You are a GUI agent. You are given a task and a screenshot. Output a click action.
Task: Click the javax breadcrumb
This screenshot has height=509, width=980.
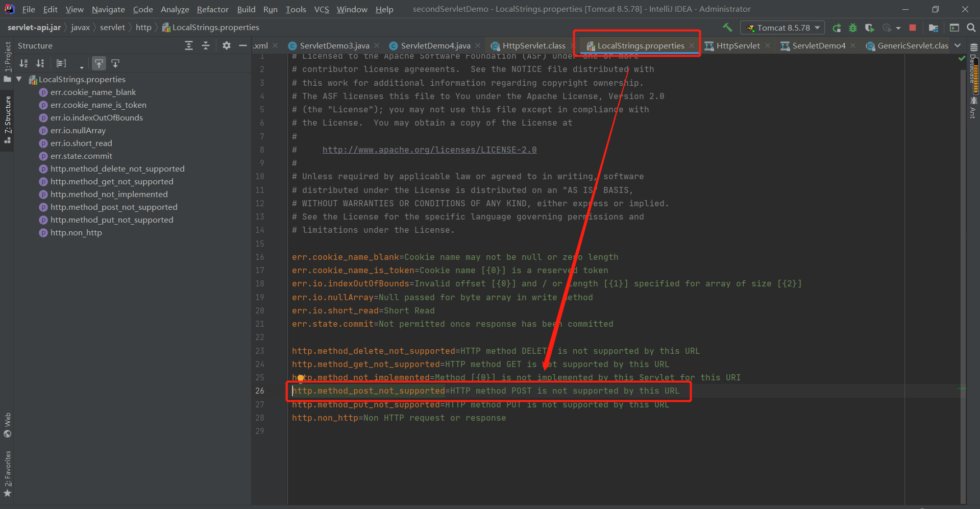81,27
